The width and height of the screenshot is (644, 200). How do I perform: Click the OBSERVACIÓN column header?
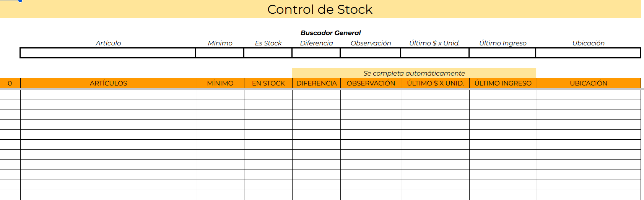coord(371,83)
